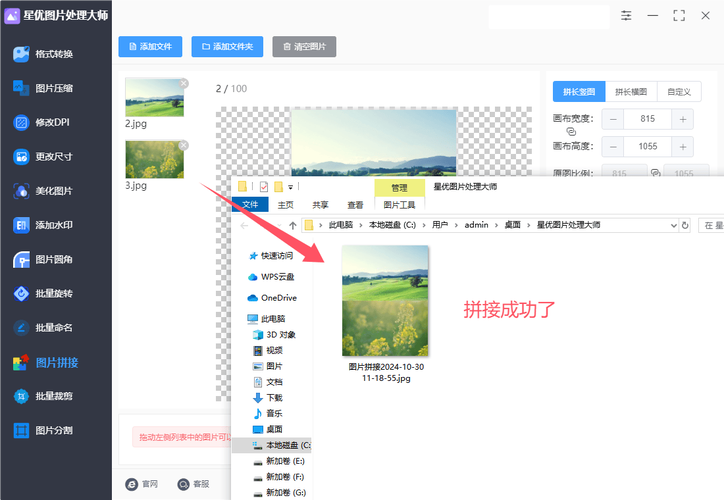Open 视频 folder in navigation tree
Viewport: 724px width, 500px height.
tap(268, 350)
